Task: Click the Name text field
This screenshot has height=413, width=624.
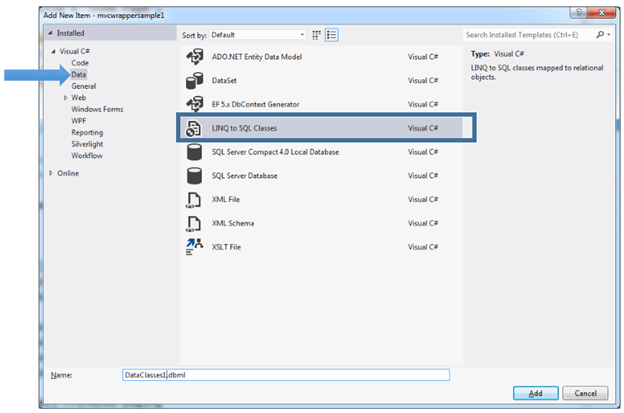Action: (x=285, y=375)
